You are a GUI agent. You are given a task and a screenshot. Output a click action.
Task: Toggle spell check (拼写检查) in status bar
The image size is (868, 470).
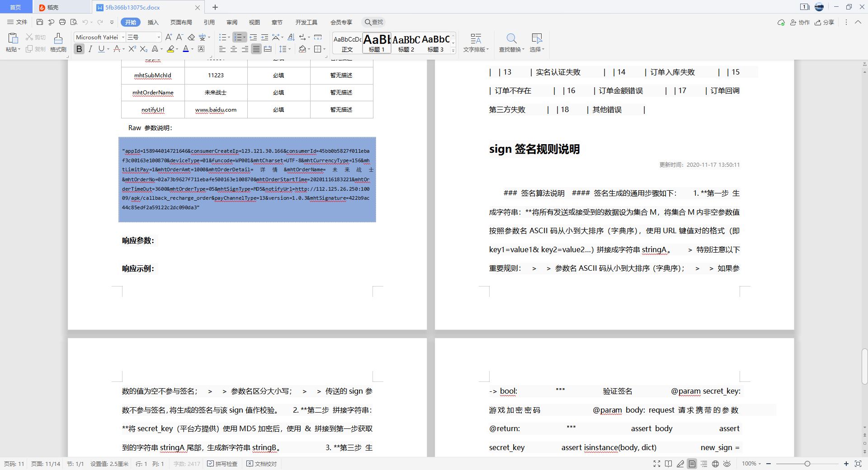coord(222,464)
